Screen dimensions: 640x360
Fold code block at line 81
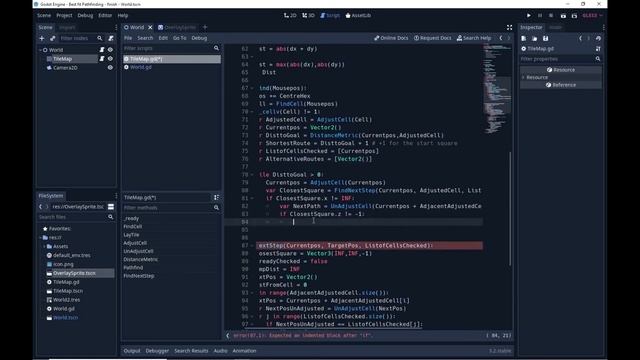tap(252, 198)
